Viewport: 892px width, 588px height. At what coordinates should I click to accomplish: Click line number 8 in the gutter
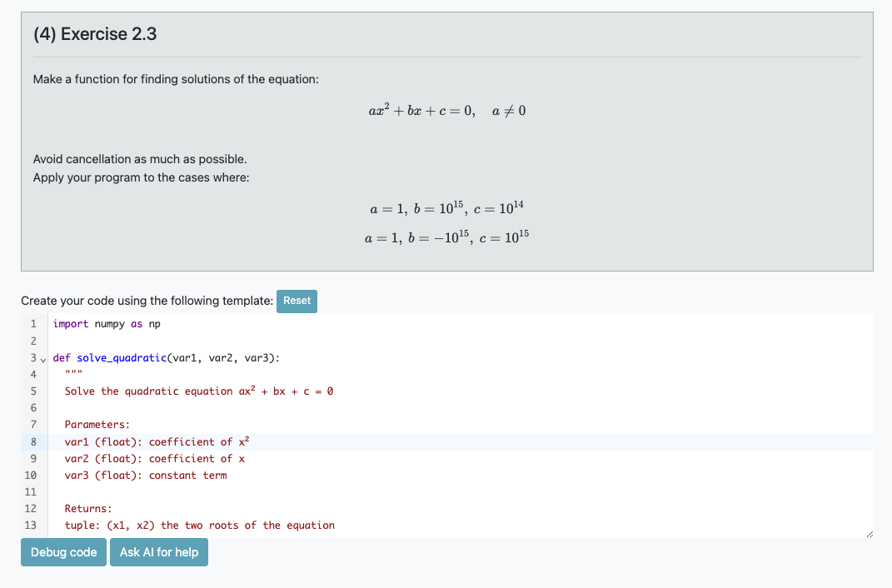point(33,442)
